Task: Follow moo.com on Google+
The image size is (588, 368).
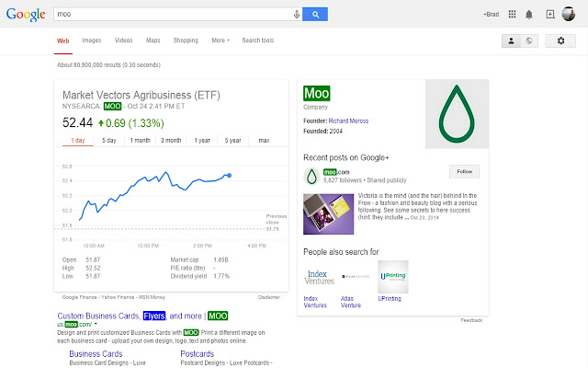Action: pos(464,172)
